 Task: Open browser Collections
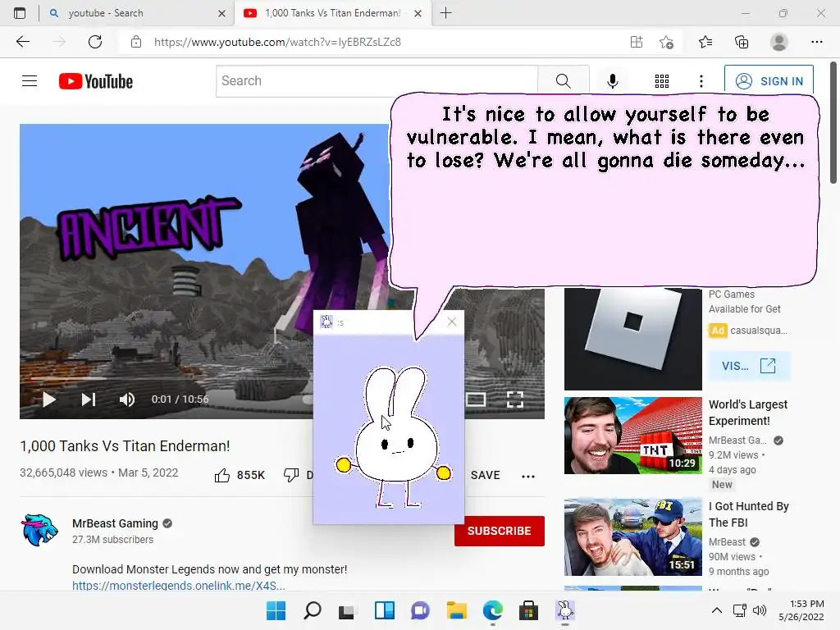coord(742,42)
